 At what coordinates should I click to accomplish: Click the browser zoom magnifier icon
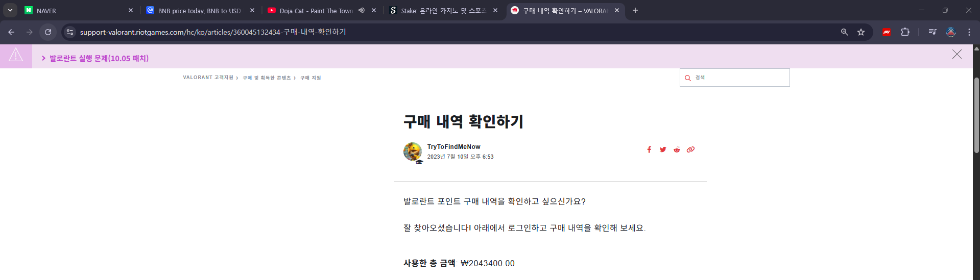[x=845, y=32]
